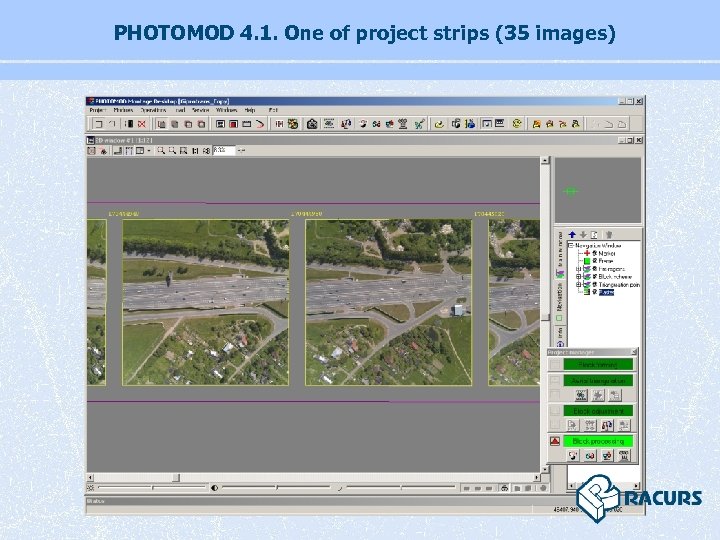720x540 pixels.
Task: Toggle visibility of the Marker layer
Action: tap(593, 254)
